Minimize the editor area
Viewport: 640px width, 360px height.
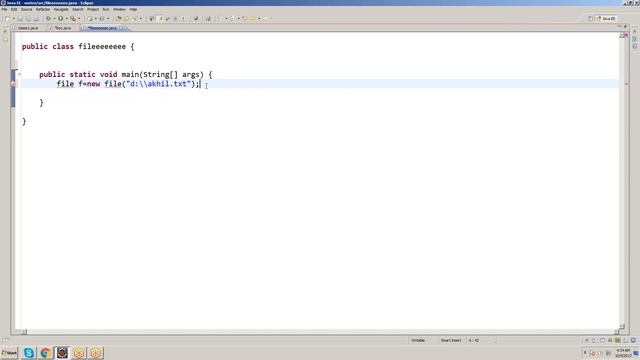pos(619,27)
